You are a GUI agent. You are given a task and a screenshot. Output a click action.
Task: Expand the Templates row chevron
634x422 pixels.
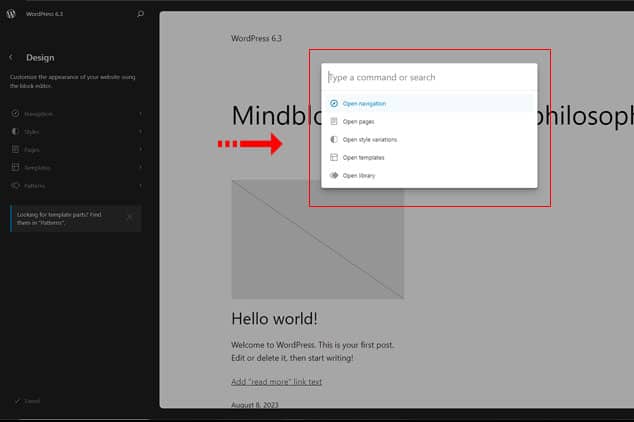[140, 167]
